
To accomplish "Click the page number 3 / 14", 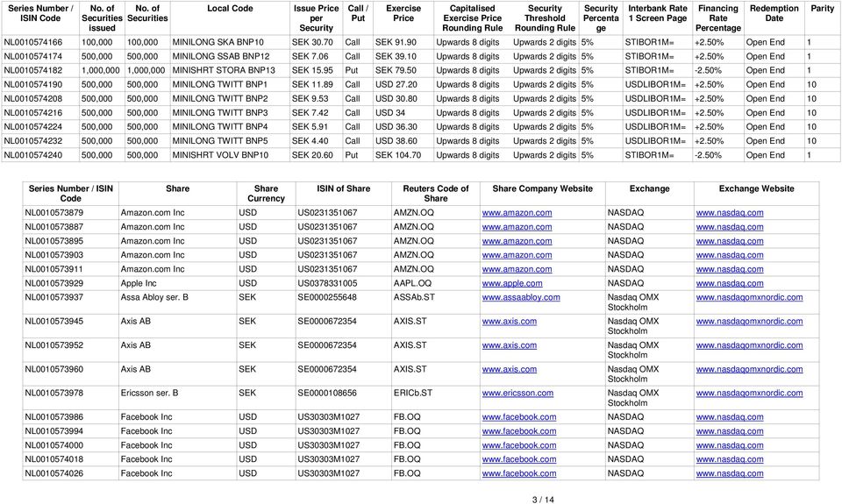I will click(x=543, y=500).
